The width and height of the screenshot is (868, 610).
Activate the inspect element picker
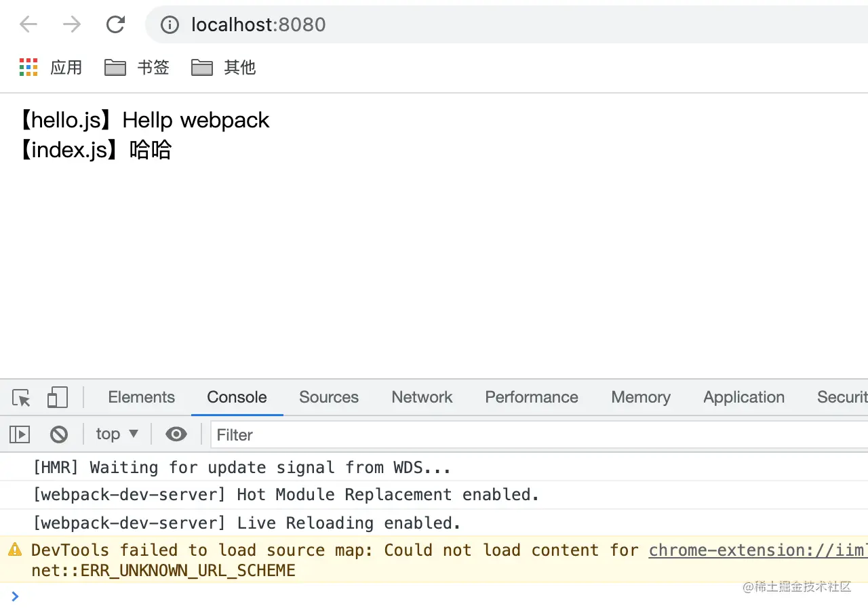coord(21,398)
